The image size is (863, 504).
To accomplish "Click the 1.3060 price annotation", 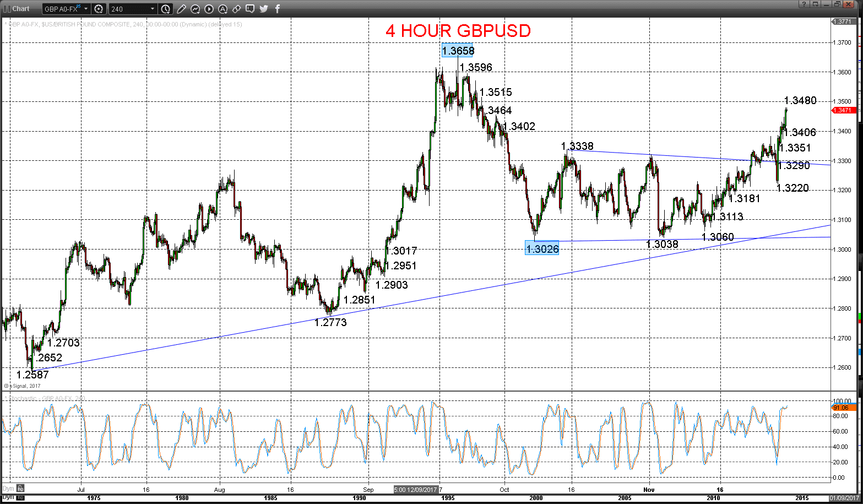I will pos(718,237).
